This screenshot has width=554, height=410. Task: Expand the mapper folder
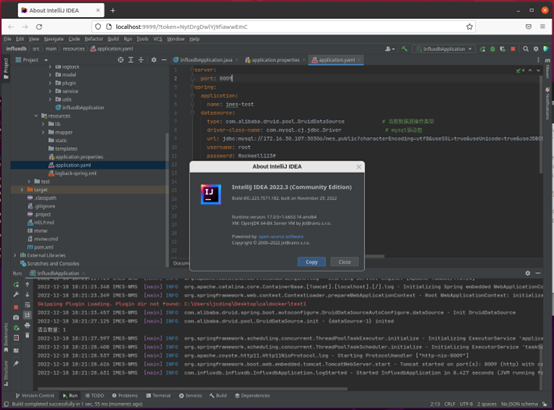click(43, 132)
